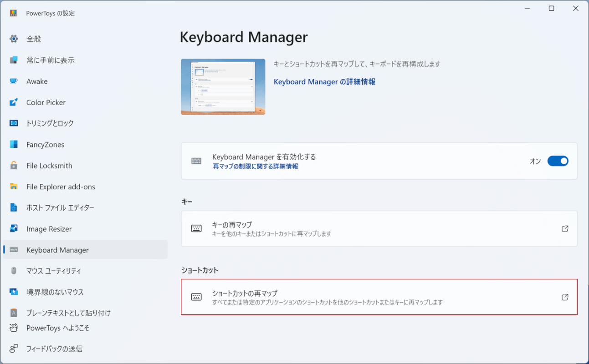Click the オン label next to toggle
Screen dimensions: 589x364
pos(535,161)
